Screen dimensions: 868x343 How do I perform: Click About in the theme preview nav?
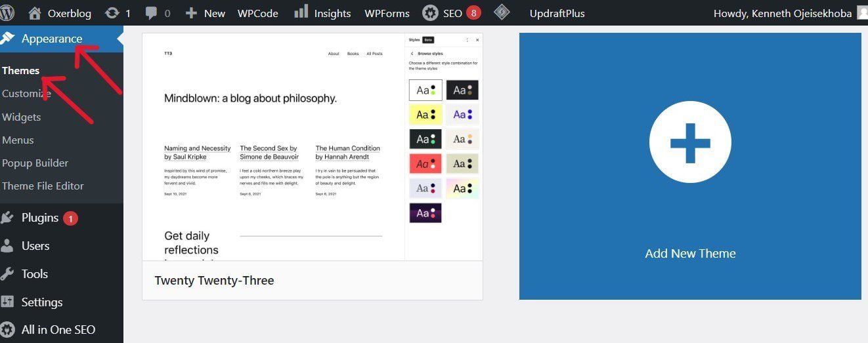click(x=334, y=54)
